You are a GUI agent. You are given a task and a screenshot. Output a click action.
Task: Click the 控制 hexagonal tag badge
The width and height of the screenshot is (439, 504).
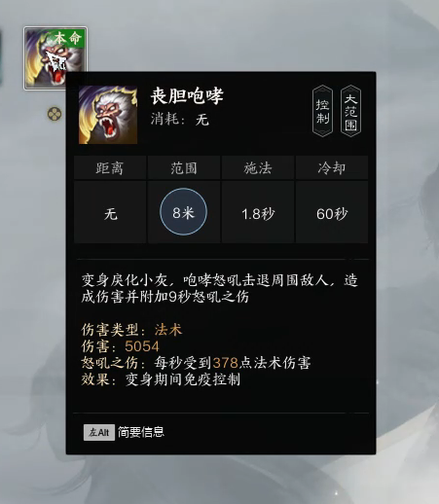coord(322,111)
